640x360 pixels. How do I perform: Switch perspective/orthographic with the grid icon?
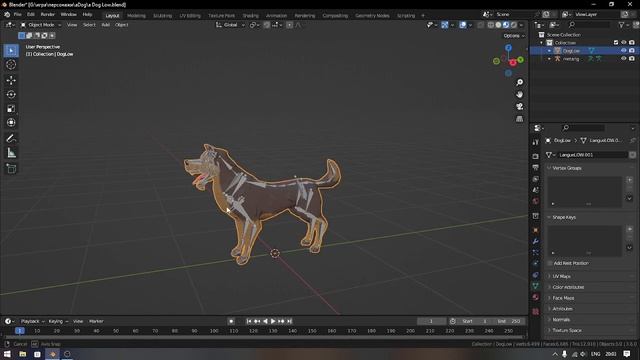click(519, 119)
